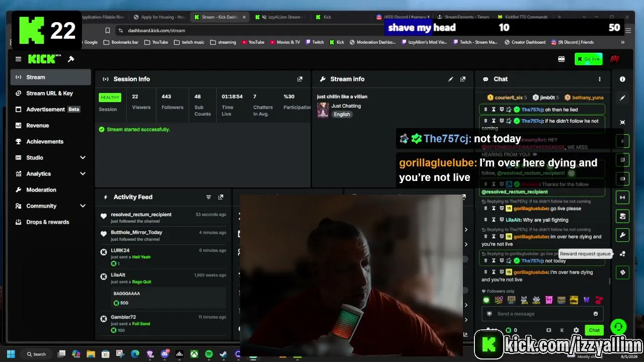The image size is (644, 362).
Task: Click resolved_rectum_recipient in Activity Feed
Action: [141, 215]
